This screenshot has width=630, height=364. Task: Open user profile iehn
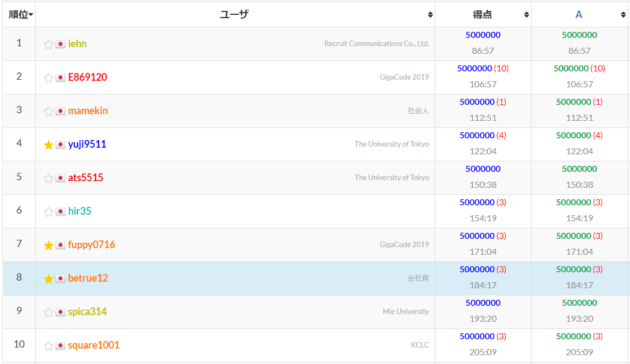pos(77,44)
